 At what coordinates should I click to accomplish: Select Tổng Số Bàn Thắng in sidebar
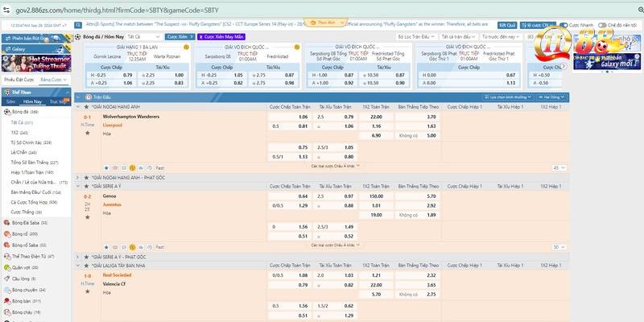point(35,163)
